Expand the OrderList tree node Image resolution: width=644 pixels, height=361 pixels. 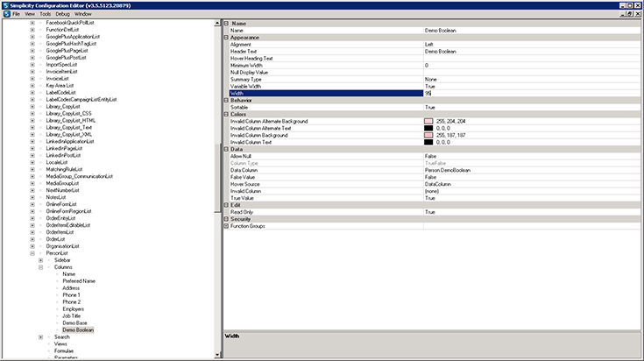[32, 239]
